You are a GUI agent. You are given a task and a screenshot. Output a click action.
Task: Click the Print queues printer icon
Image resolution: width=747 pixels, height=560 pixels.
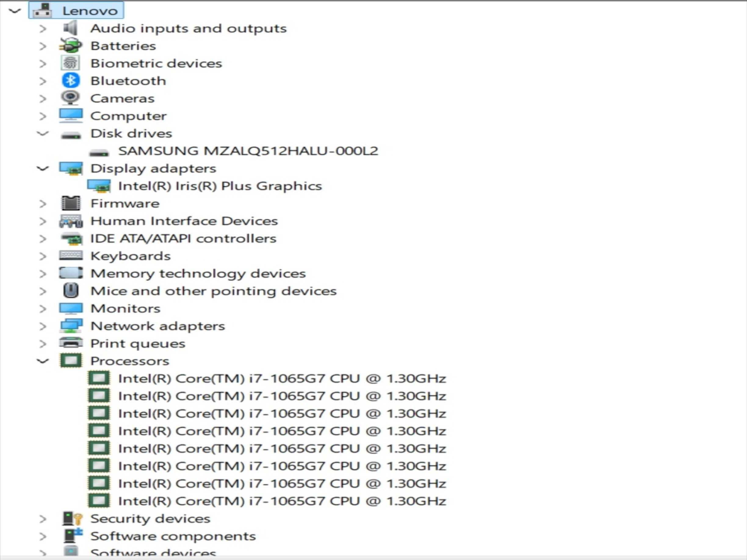[x=71, y=343]
